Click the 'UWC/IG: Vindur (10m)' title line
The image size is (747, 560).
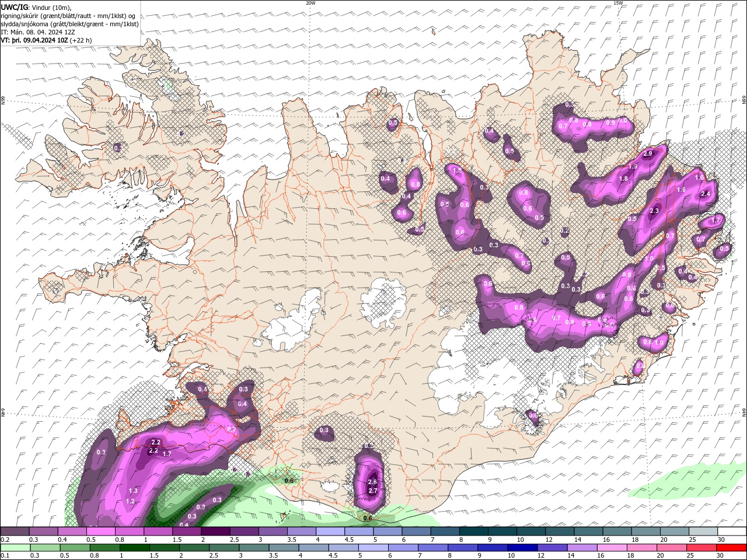click(x=36, y=7)
